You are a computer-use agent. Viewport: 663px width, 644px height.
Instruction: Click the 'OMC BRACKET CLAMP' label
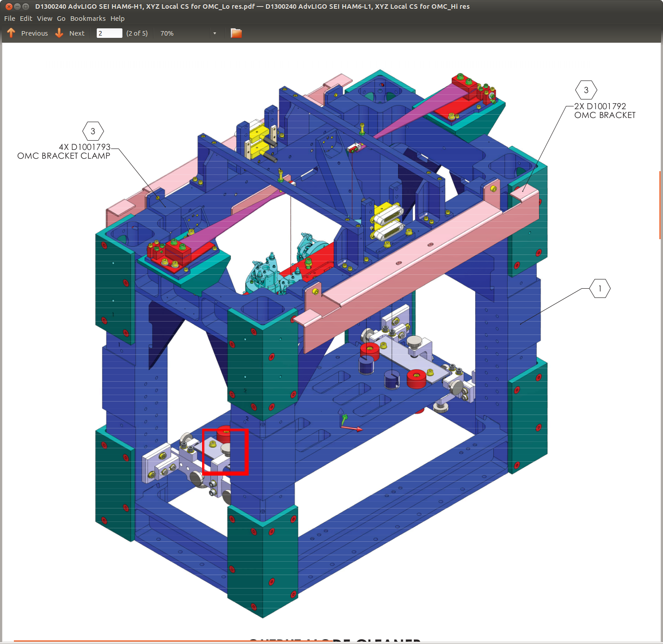pyautogui.click(x=64, y=156)
